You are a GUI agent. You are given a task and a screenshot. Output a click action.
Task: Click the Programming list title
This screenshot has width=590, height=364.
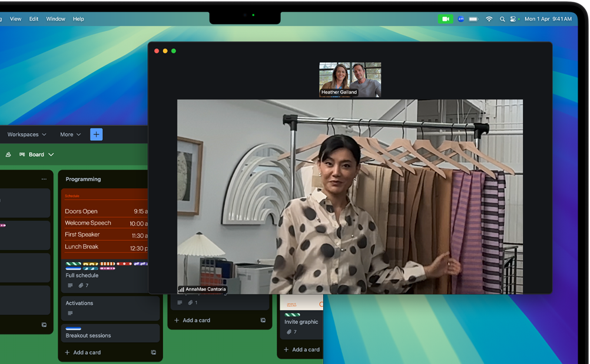(83, 179)
